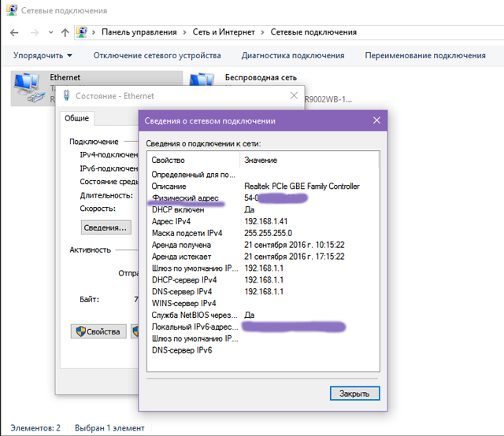Click Сеть и Интернет breadcrumb
This screenshot has height=436, width=504.
tap(224, 32)
